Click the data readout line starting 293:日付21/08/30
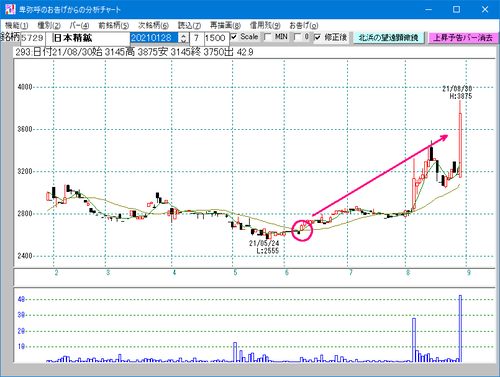Screen dimensions: 500x377 pos(134,52)
